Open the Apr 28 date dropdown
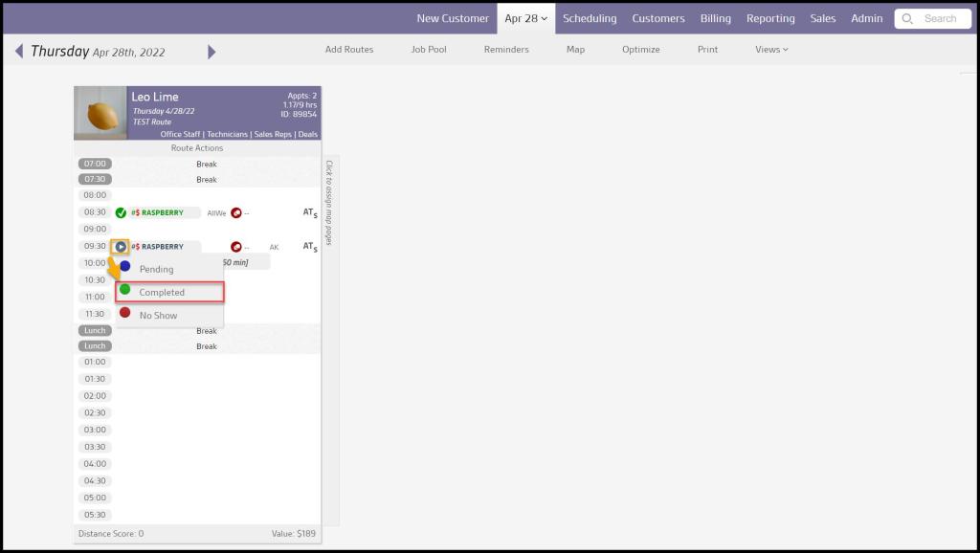This screenshot has width=980, height=553. pos(525,18)
